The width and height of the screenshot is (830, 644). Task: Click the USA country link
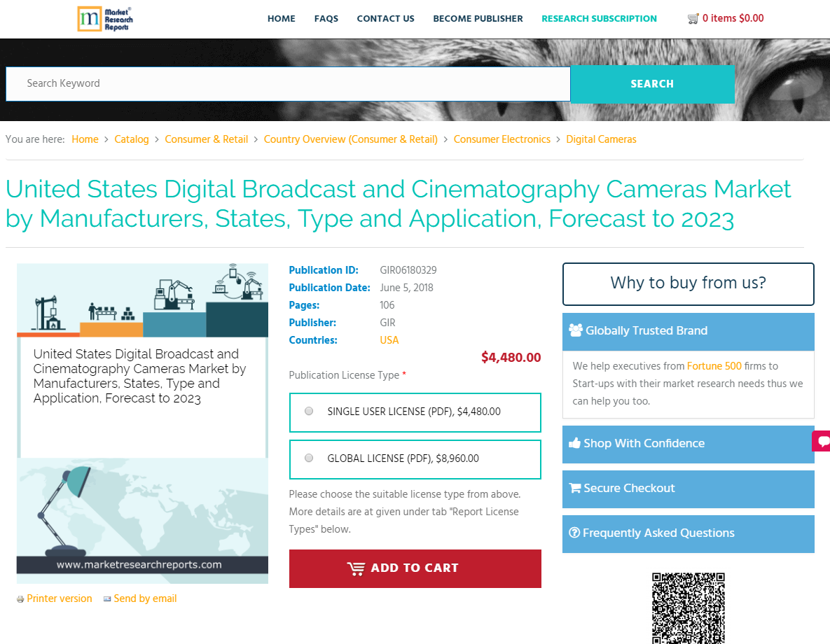pyautogui.click(x=389, y=340)
